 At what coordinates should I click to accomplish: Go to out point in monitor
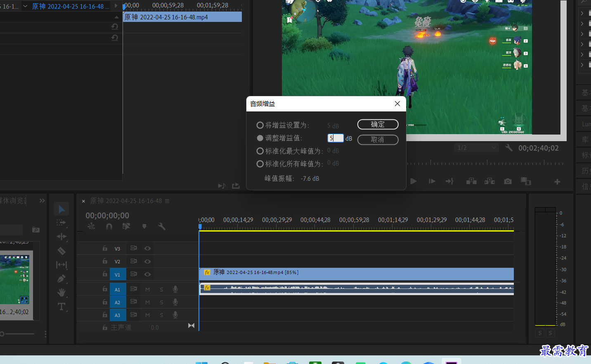449,181
